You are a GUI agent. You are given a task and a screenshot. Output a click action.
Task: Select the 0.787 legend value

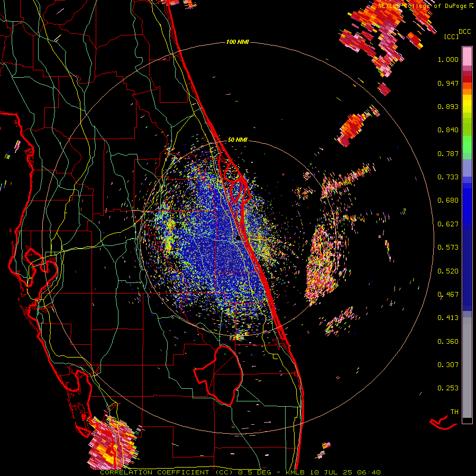(448, 153)
